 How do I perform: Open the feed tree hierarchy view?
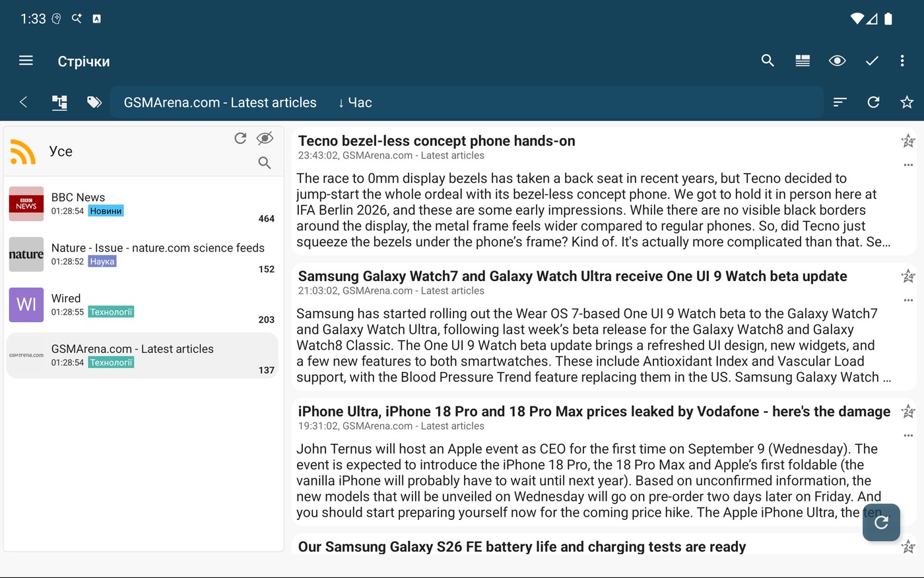(59, 102)
